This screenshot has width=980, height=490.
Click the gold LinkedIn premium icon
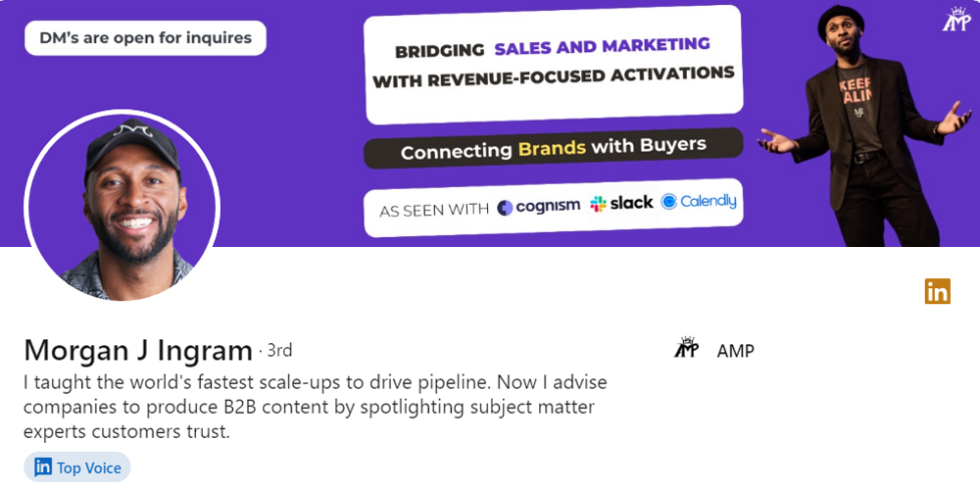pos(938,291)
